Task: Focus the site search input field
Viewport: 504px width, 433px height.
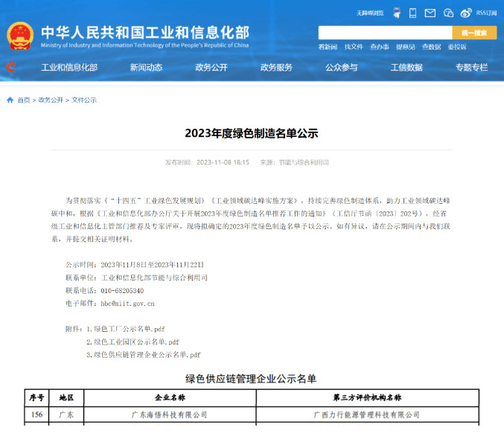Action: pyautogui.click(x=385, y=33)
